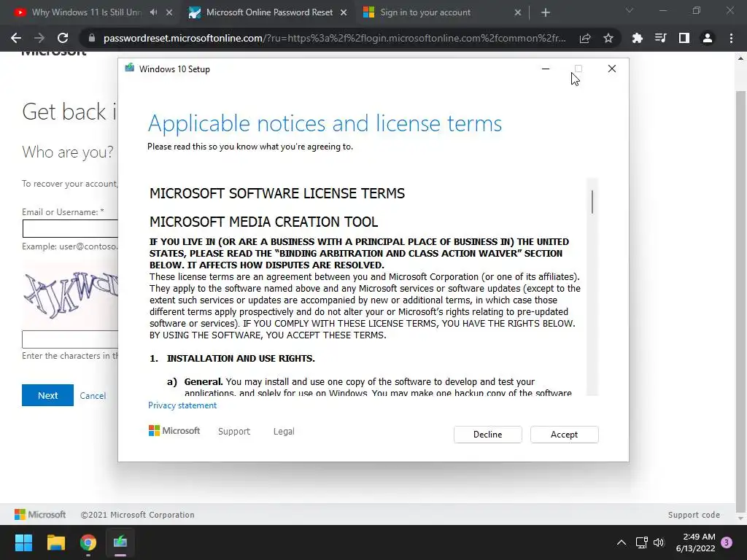Click the license text scrollbar thumb
This screenshot has width=747, height=560.
592,202
